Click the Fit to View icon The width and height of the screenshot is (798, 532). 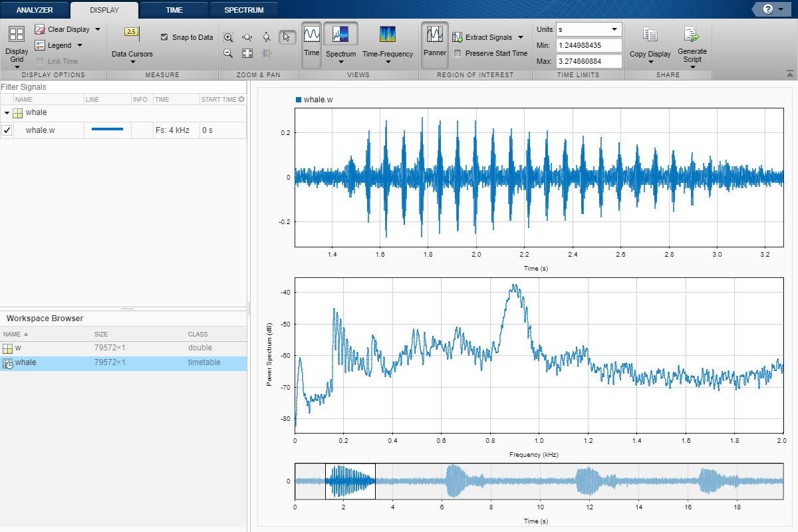coord(247,53)
